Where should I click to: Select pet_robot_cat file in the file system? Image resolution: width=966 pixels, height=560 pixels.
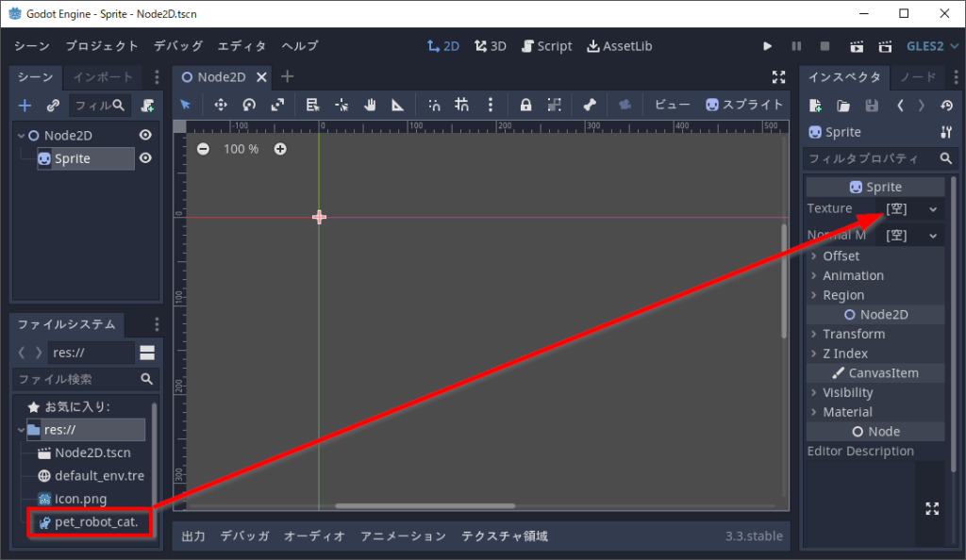click(95, 520)
